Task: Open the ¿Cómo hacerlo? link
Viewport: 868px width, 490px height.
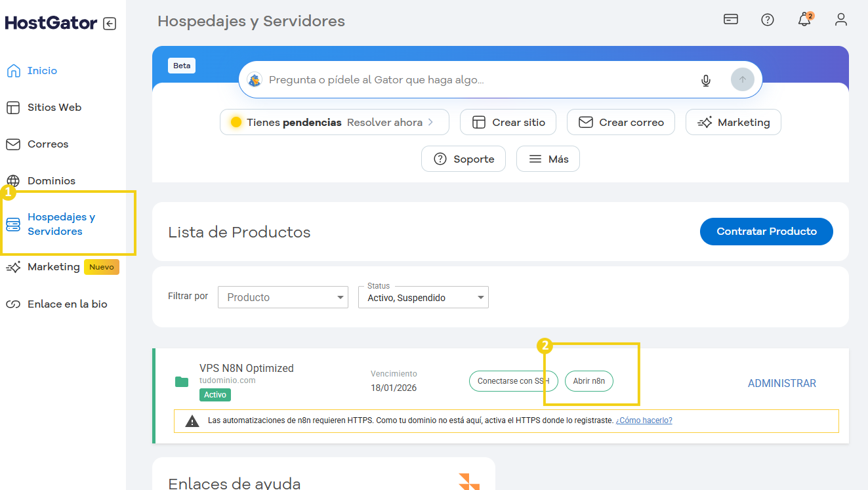Action: click(x=644, y=420)
